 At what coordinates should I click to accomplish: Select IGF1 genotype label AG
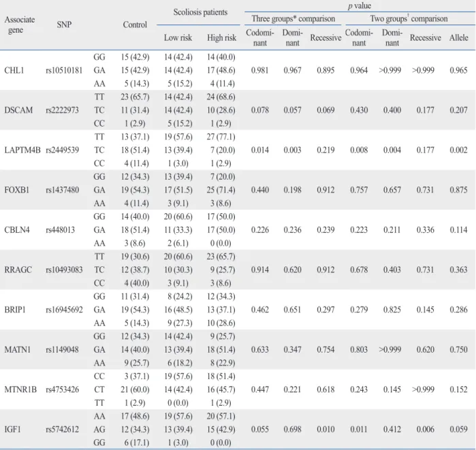[99, 430]
